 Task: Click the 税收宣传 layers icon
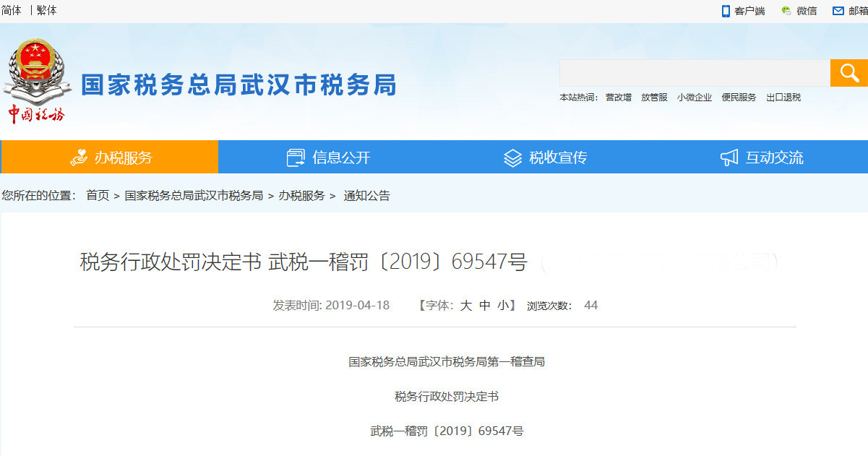point(512,158)
